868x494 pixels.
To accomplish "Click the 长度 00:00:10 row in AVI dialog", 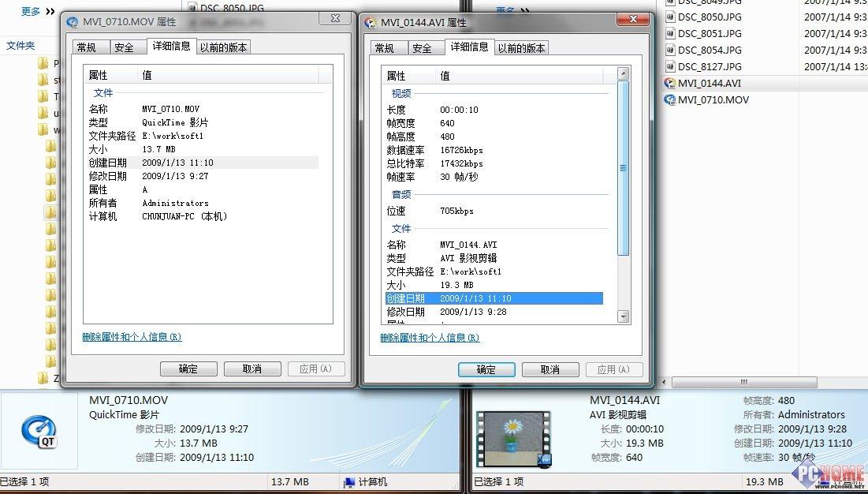I will 494,110.
